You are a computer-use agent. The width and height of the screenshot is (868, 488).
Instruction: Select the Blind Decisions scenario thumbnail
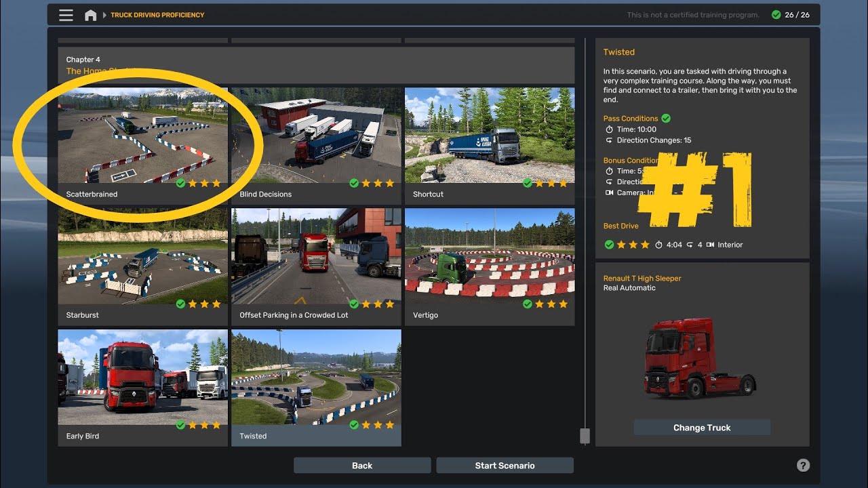(x=316, y=136)
